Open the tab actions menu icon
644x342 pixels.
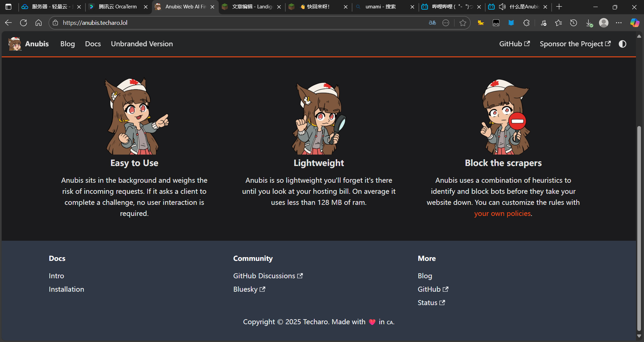pos(8,7)
